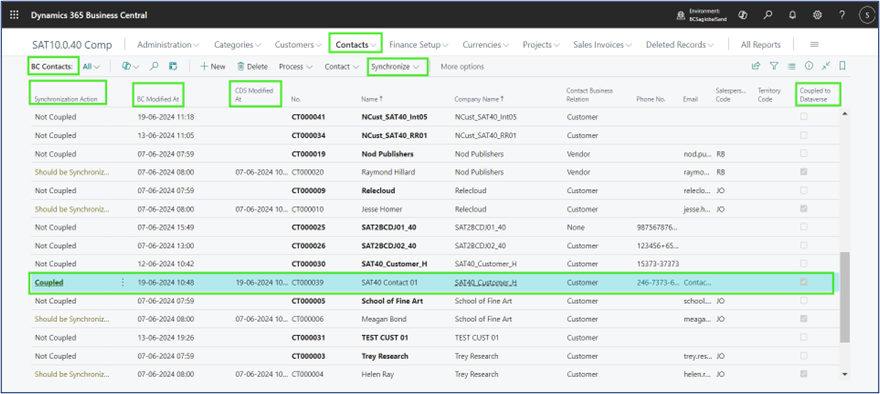Click the vertical scrollbar thumb

(845, 297)
